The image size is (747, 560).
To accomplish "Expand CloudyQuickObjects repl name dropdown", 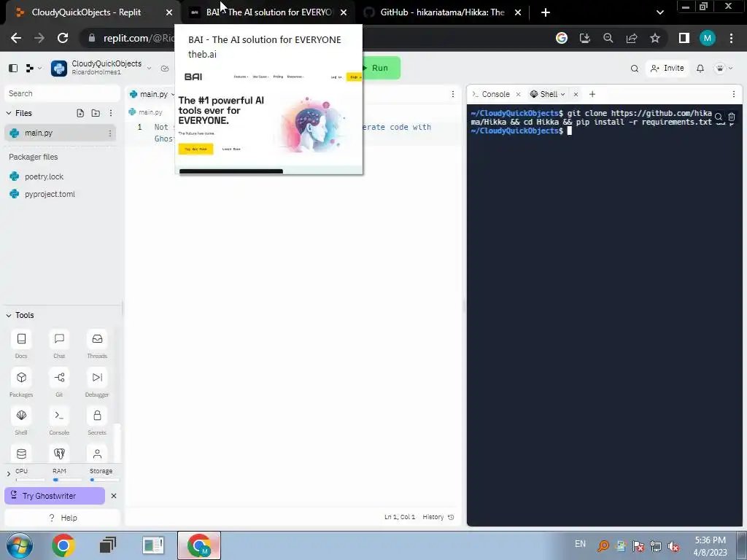I will click(x=149, y=68).
